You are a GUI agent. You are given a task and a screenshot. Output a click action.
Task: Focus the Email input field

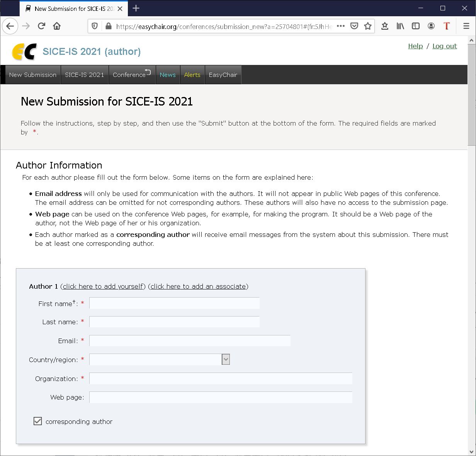[190, 341]
